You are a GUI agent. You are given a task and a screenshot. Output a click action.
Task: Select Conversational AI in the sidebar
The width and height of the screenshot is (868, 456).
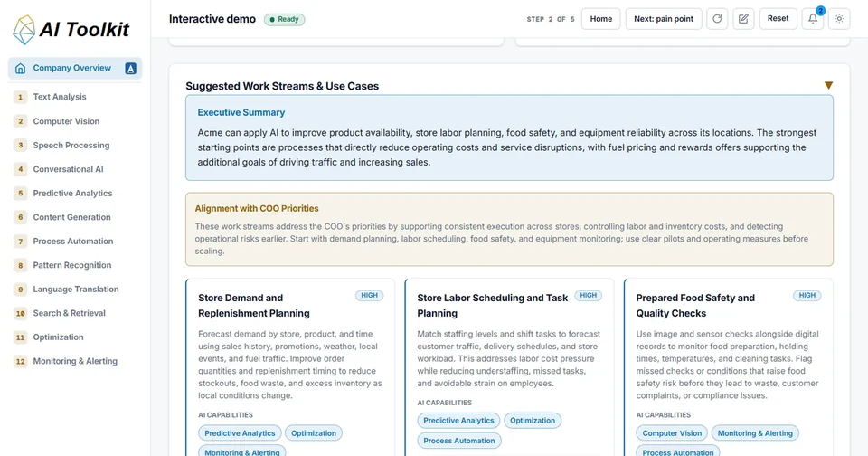pos(75,169)
